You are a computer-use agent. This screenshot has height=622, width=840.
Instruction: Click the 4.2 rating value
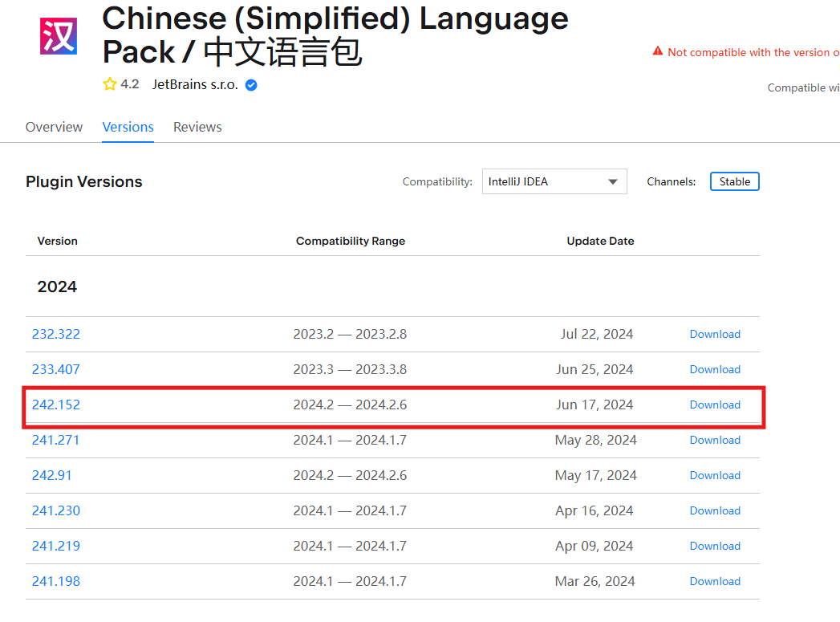130,84
